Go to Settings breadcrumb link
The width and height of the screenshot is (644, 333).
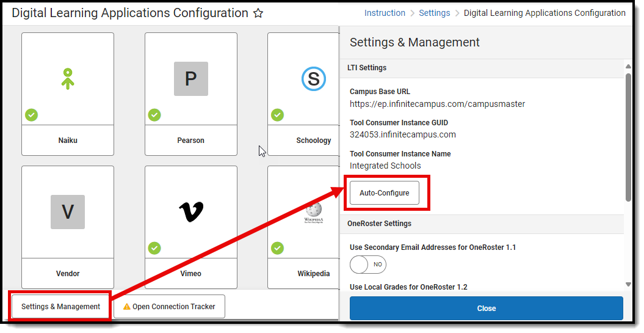point(435,13)
